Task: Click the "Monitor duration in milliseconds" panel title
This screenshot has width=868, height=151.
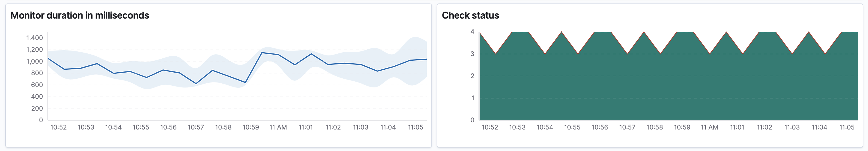Action: click(80, 15)
